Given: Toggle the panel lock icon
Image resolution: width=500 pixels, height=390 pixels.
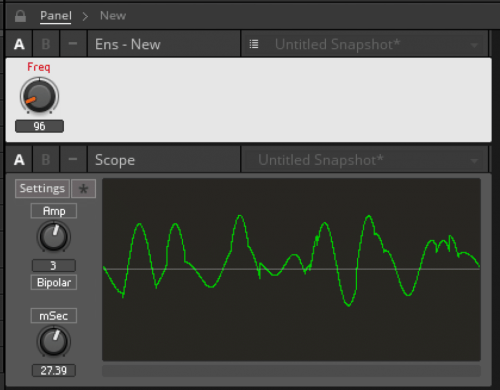Looking at the screenshot, I should coord(20,16).
